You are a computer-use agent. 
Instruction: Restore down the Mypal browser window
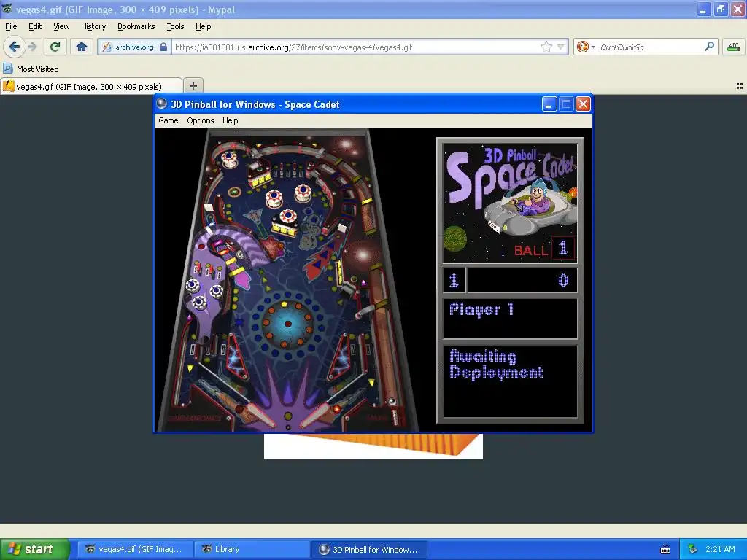(x=721, y=9)
